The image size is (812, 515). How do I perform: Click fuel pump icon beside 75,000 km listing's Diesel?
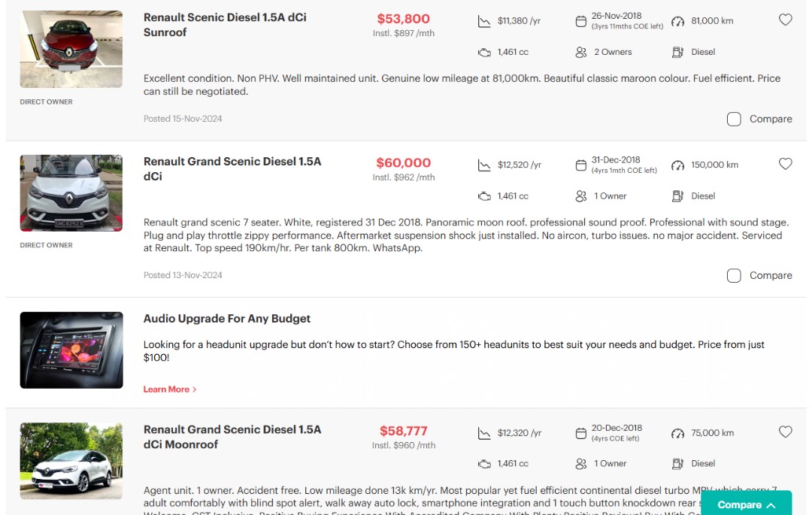pos(678,464)
